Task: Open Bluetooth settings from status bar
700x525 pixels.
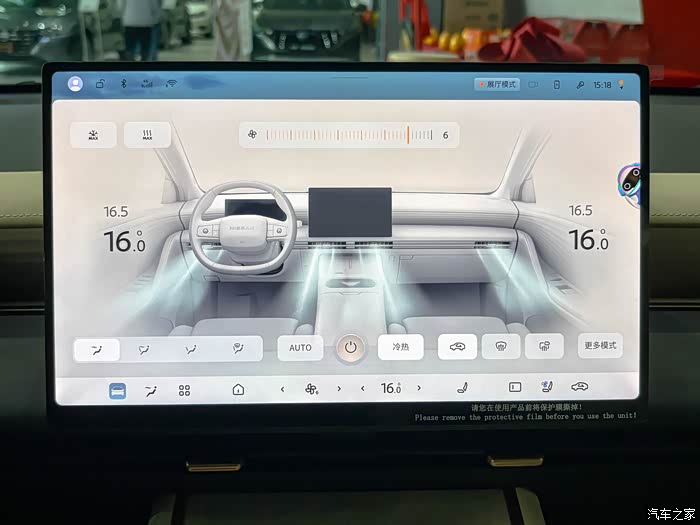Action: [x=124, y=83]
